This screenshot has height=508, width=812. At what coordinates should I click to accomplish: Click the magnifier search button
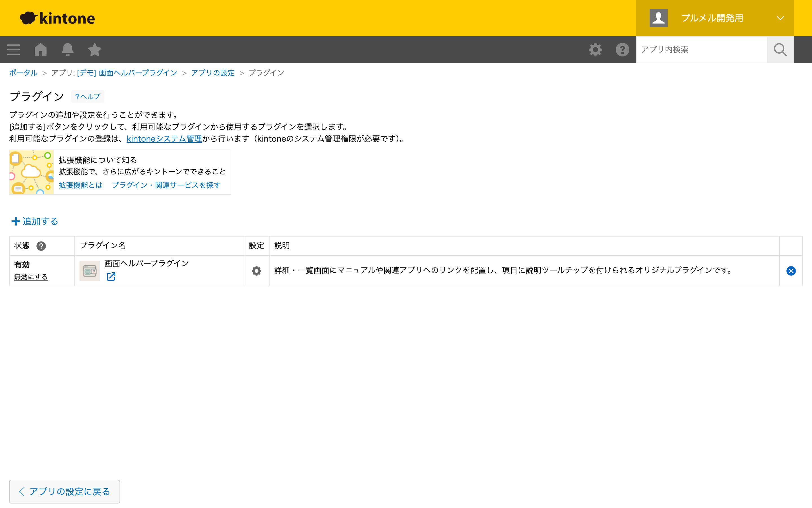click(780, 50)
